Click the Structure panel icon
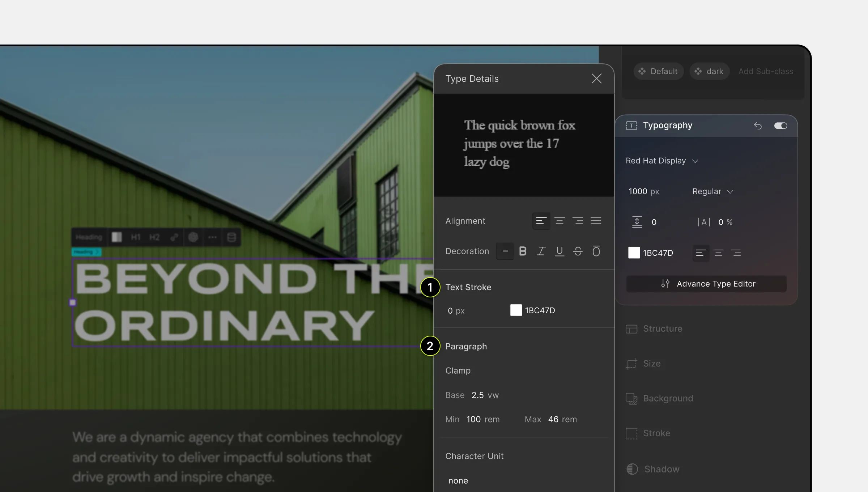This screenshot has height=492, width=868. point(631,328)
